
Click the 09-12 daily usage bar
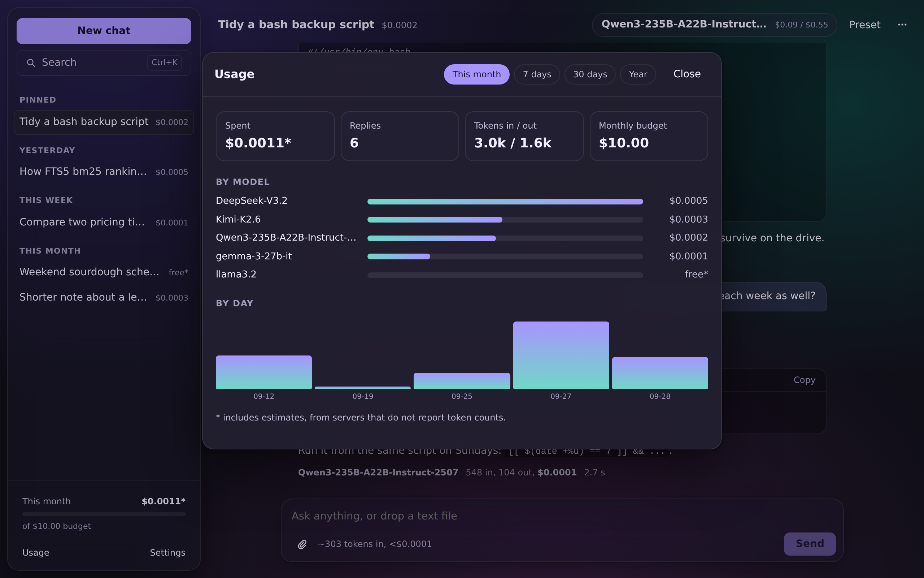point(263,372)
